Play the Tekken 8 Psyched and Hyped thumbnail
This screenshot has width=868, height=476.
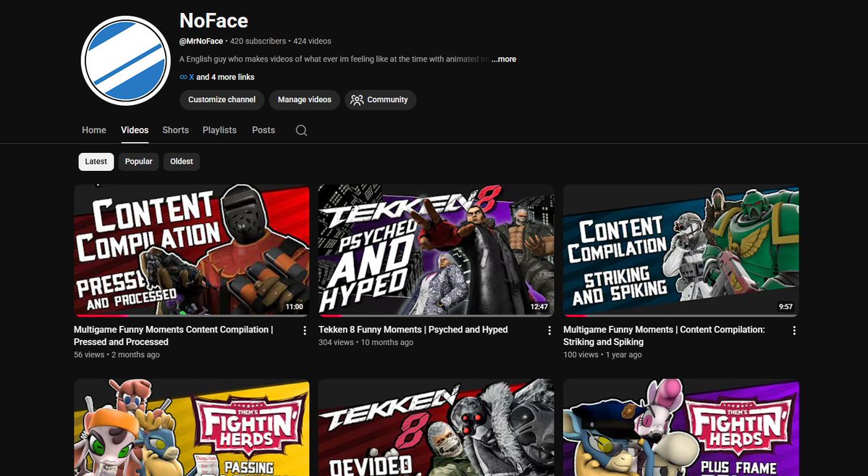[x=437, y=250]
